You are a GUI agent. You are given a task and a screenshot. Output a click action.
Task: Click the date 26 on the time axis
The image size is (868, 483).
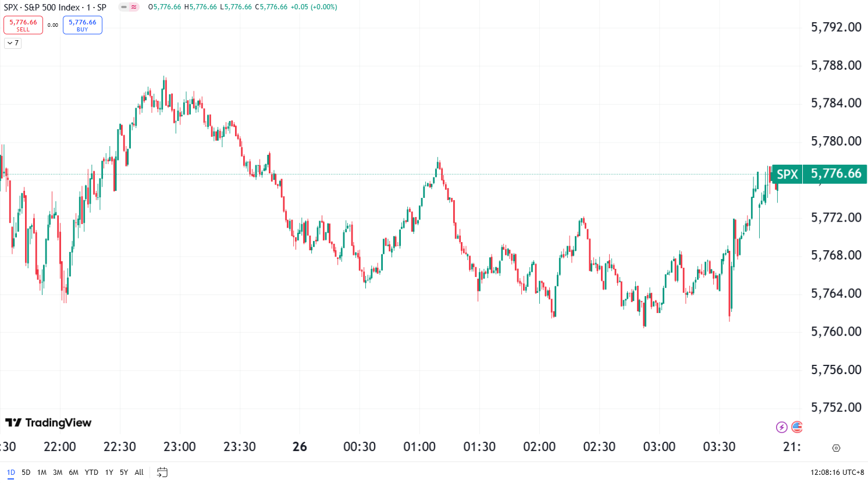tap(300, 446)
